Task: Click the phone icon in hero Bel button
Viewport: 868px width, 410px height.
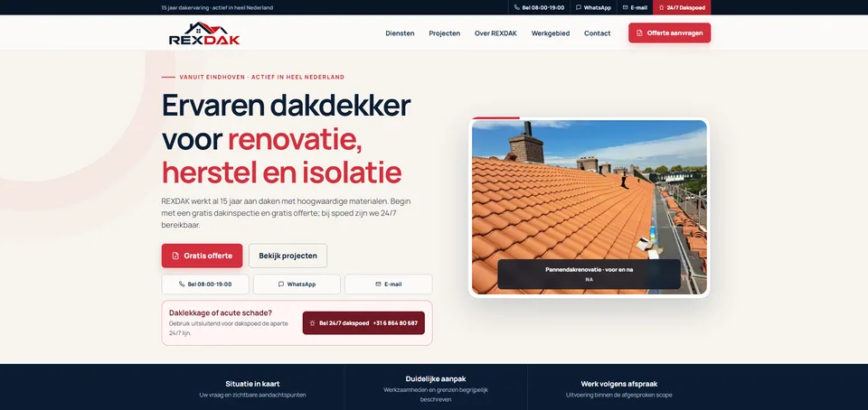Action: coord(182,284)
